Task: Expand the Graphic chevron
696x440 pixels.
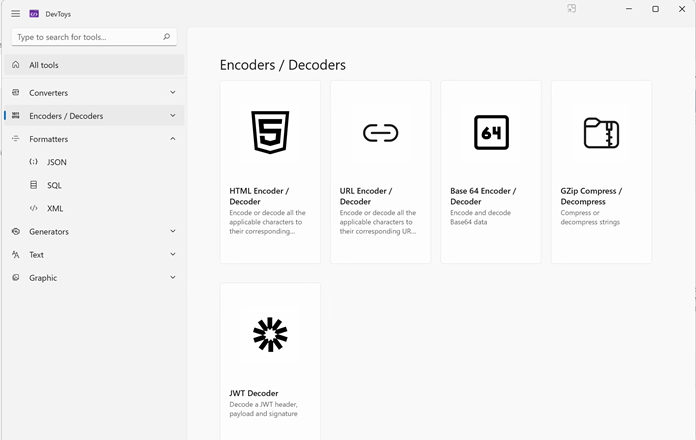Action: [x=173, y=277]
